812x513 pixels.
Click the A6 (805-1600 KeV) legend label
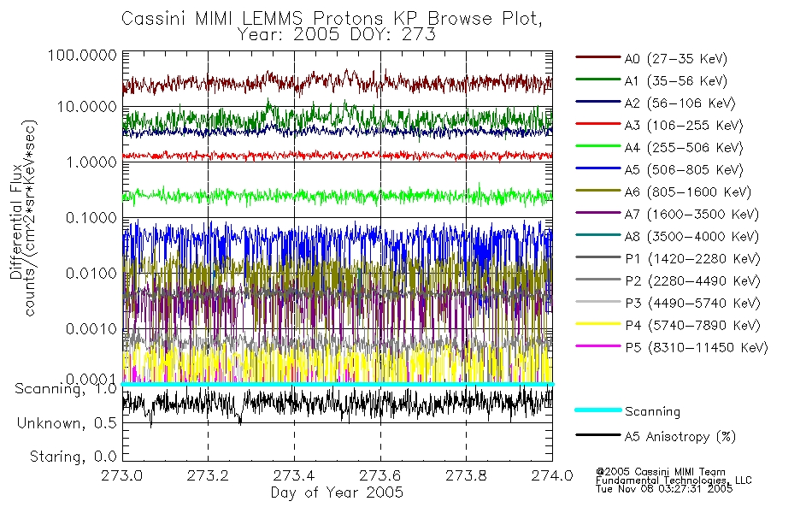(x=688, y=192)
